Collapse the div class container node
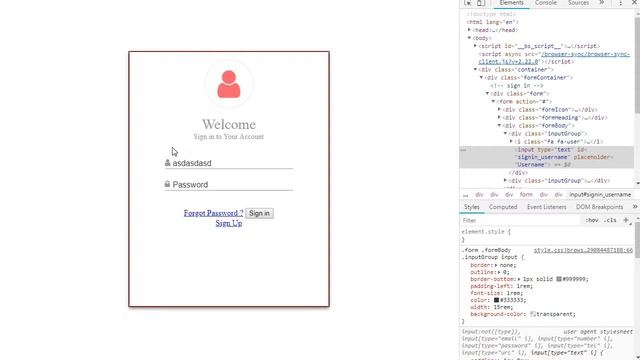Viewport: 640px width, 360px height. tap(476, 69)
